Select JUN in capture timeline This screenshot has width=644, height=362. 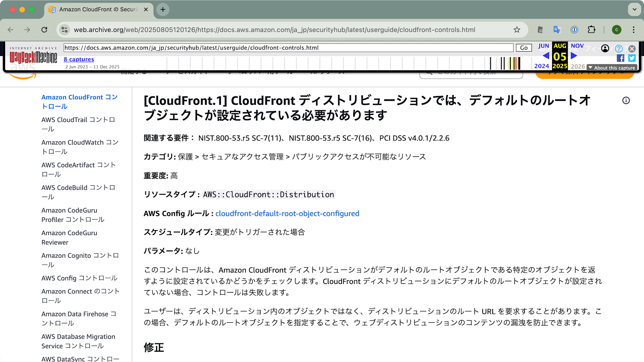(544, 46)
